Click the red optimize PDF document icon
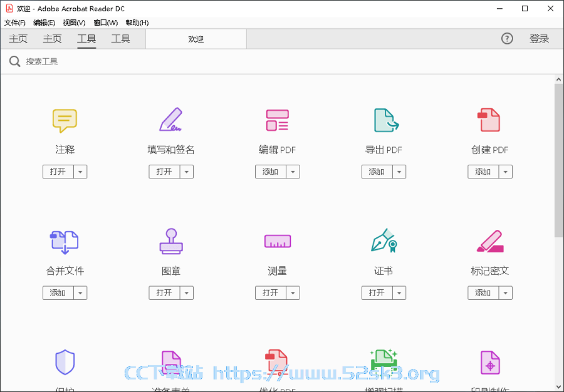The image size is (564, 392). [276, 362]
